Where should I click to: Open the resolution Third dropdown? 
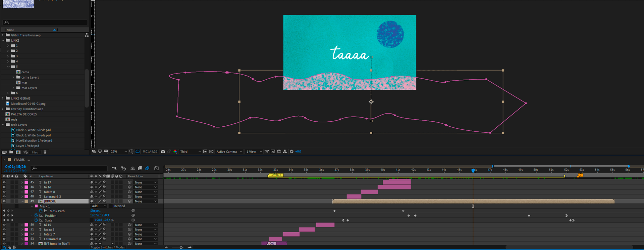(x=190, y=152)
